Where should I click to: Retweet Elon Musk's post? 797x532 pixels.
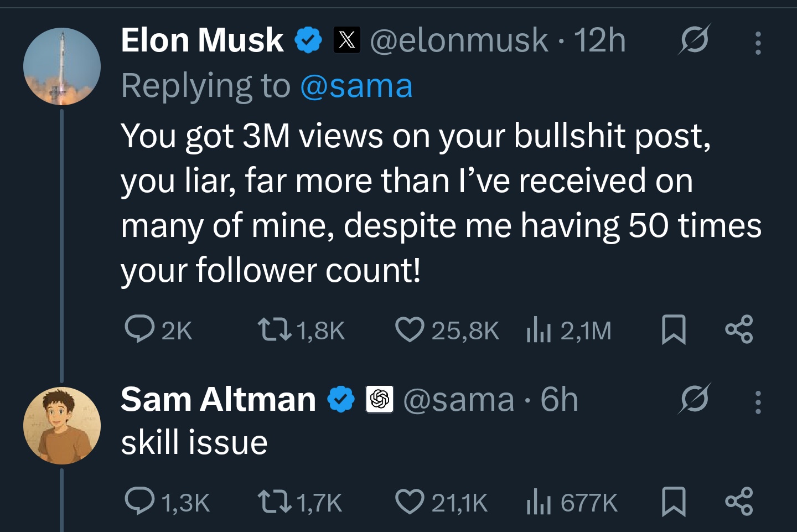(275, 329)
